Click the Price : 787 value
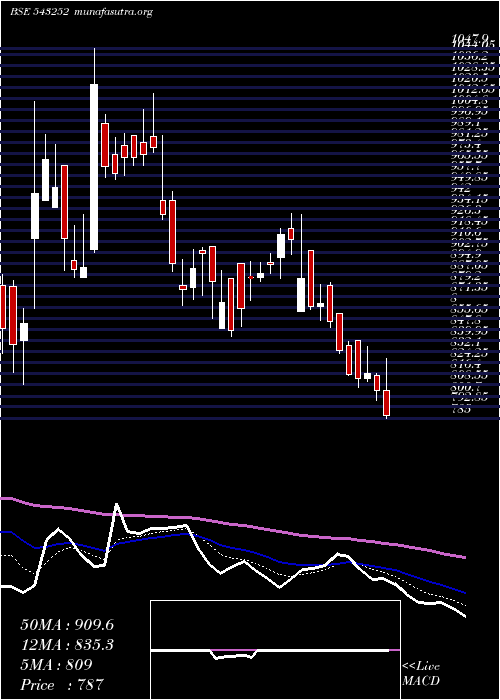This screenshot has height=700, width=500. click(62, 685)
